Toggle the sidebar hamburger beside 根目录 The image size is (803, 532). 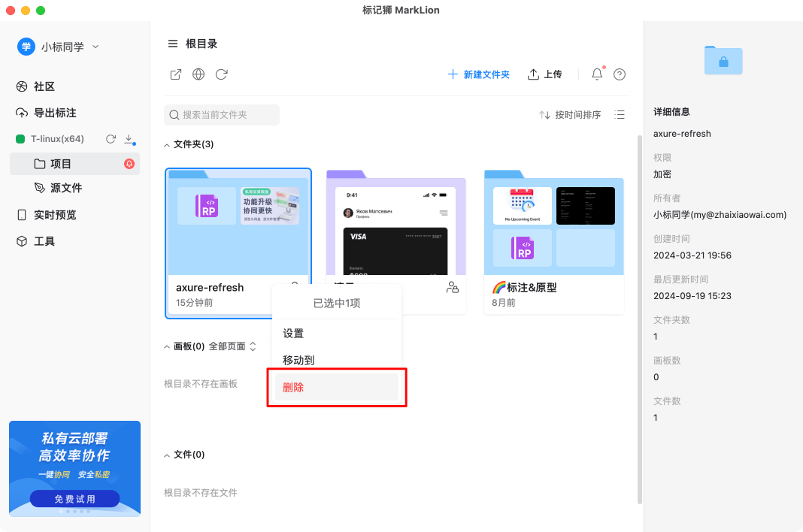pos(172,44)
